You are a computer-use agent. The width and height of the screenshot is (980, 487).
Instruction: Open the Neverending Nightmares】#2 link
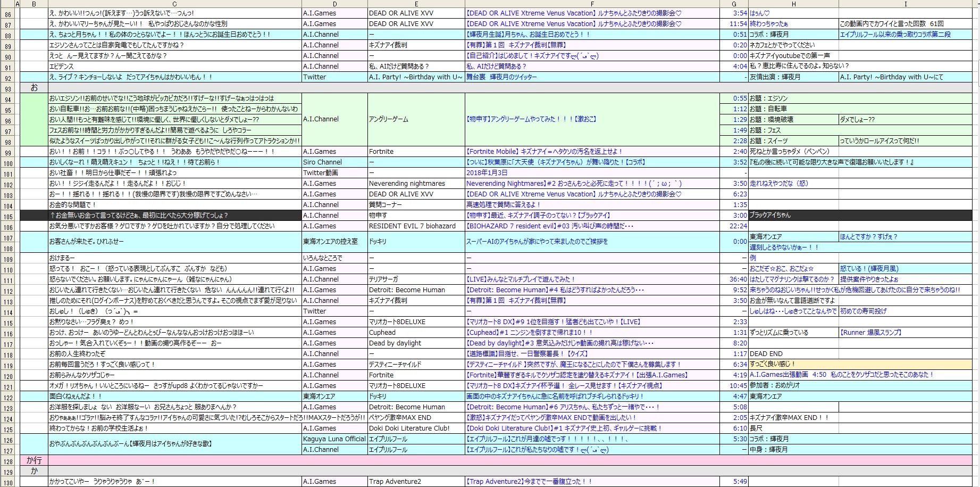tap(574, 184)
